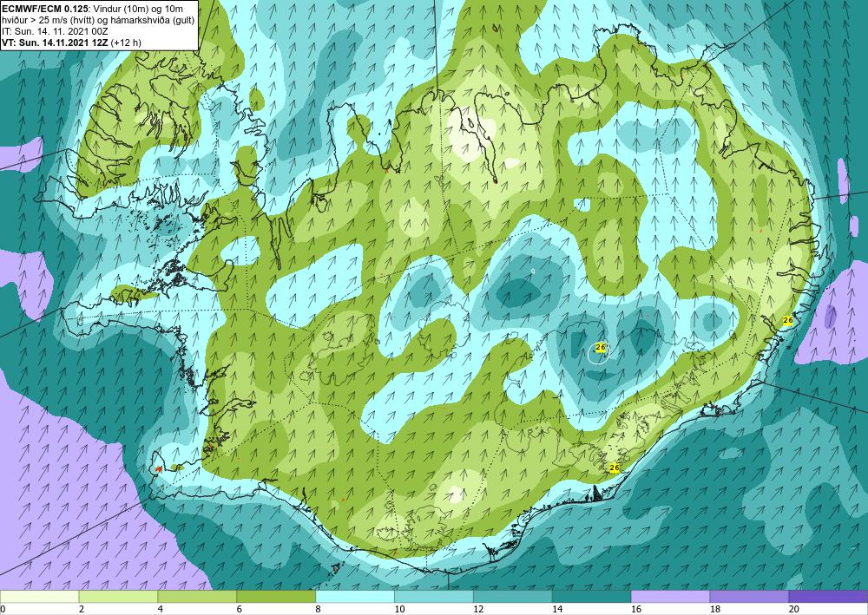Click scale value 12 on the legend bar
The height and width of the screenshot is (615, 868).
coord(478,610)
